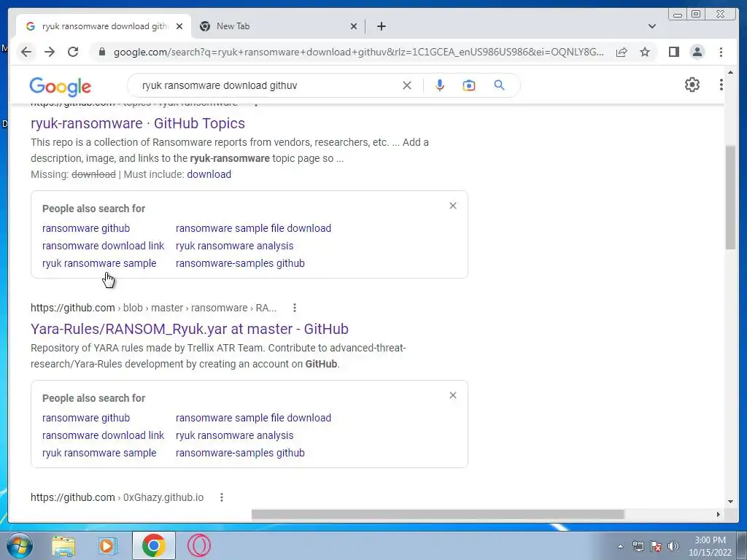Click the padlock site info icon

pyautogui.click(x=101, y=52)
